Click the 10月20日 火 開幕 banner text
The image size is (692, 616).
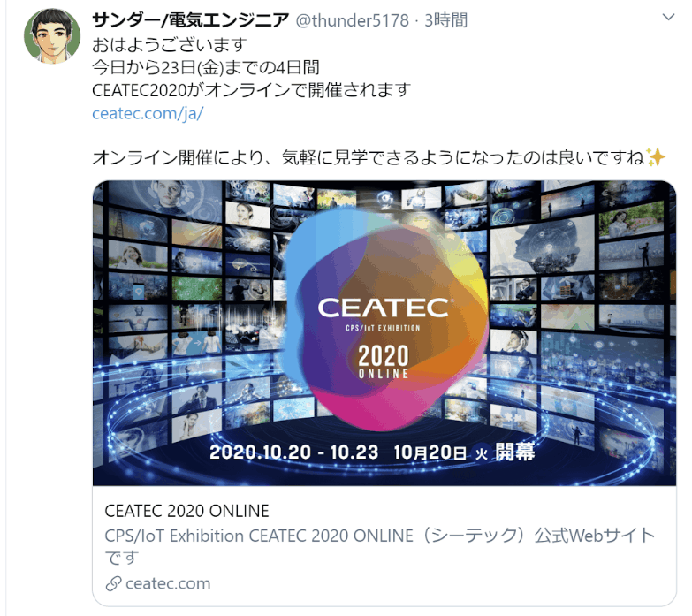pos(464,452)
